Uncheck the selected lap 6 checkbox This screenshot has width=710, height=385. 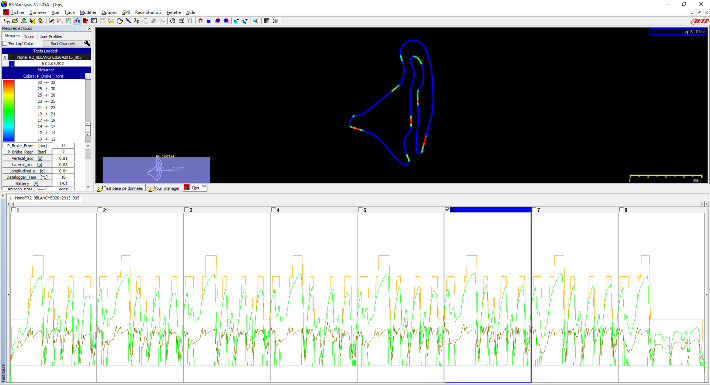447,210
